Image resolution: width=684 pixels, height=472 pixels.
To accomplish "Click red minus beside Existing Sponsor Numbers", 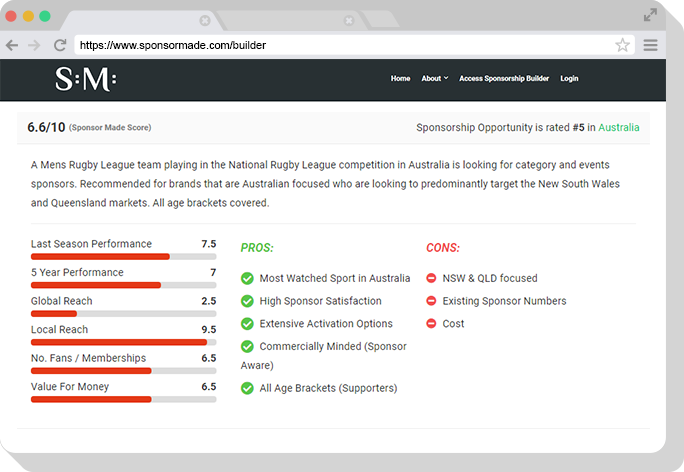I will tap(431, 301).
